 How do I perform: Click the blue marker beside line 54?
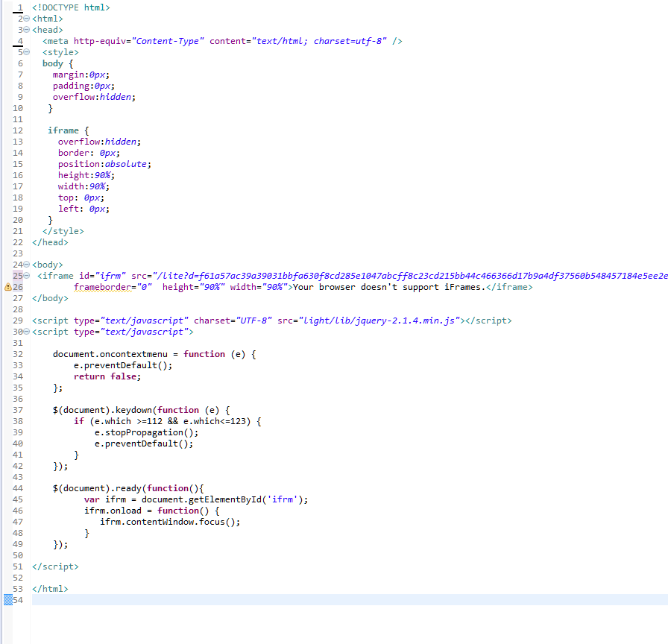(x=8, y=600)
